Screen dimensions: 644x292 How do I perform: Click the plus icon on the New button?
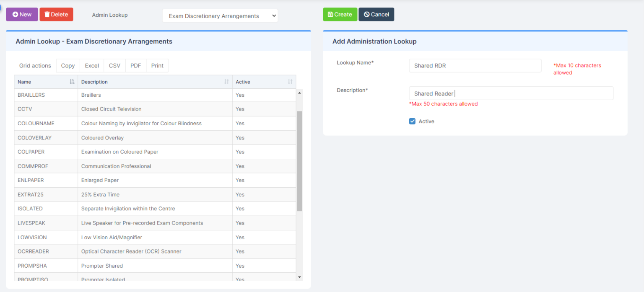15,14
